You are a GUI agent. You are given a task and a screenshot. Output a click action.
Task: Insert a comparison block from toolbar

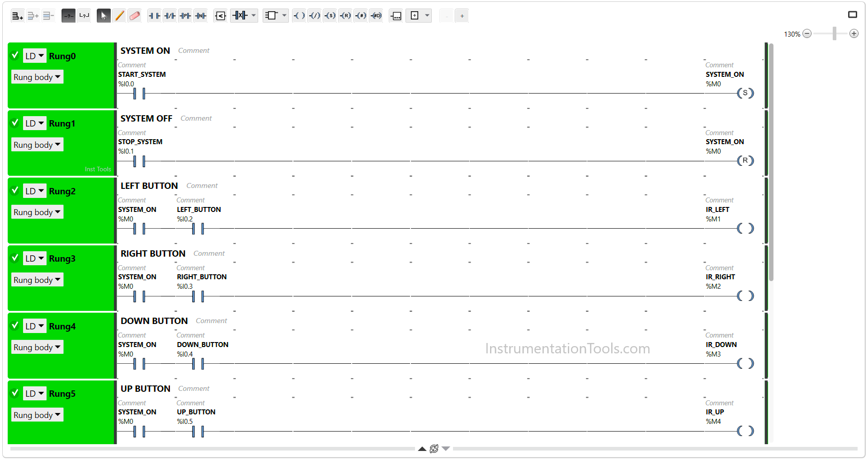point(221,16)
